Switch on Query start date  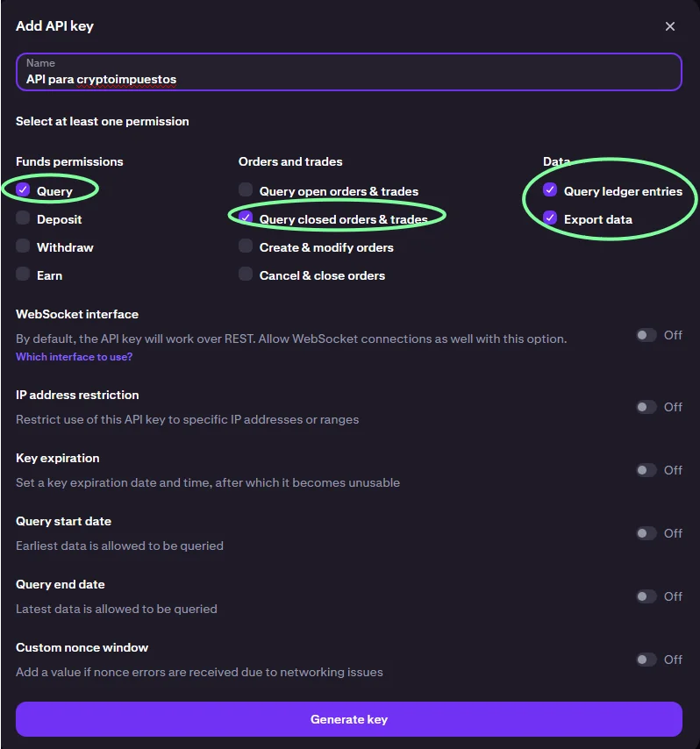646,533
